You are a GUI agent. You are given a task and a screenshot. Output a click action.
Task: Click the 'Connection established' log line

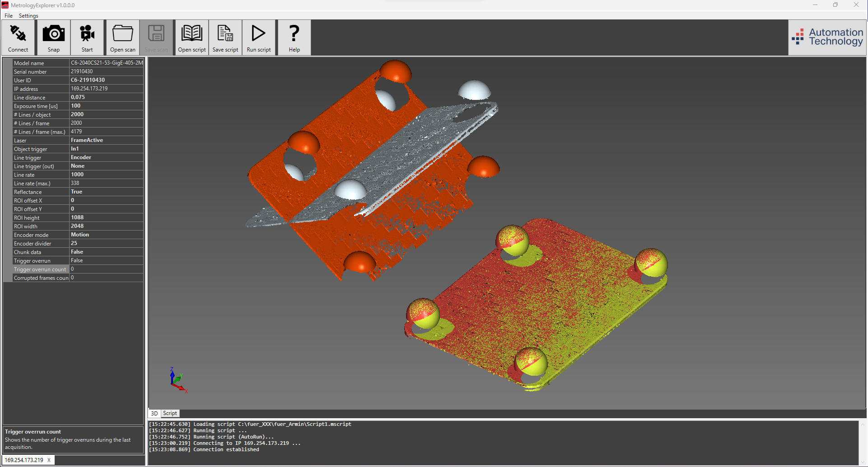(204, 449)
